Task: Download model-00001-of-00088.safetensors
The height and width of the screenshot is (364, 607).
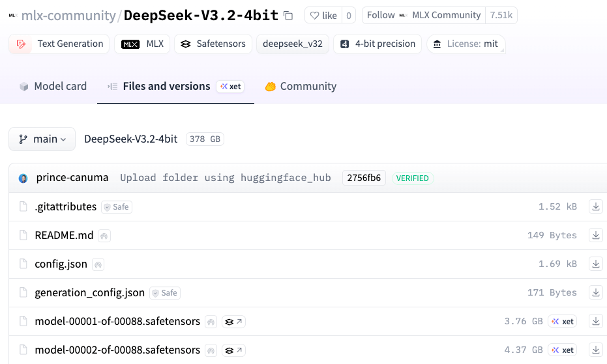Action: click(x=596, y=321)
